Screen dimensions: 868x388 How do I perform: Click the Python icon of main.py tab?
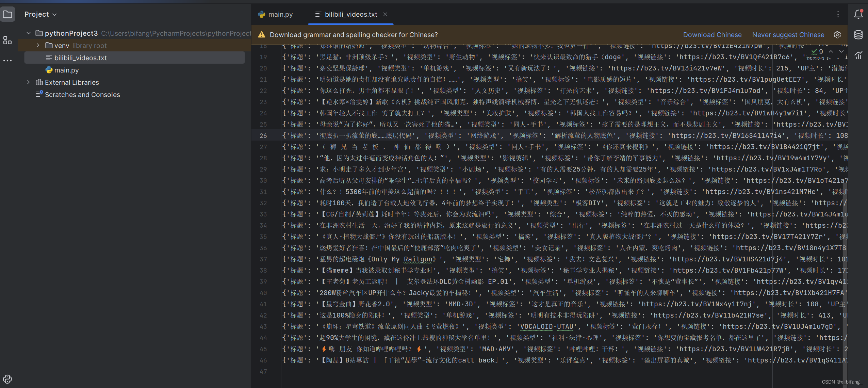[262, 14]
